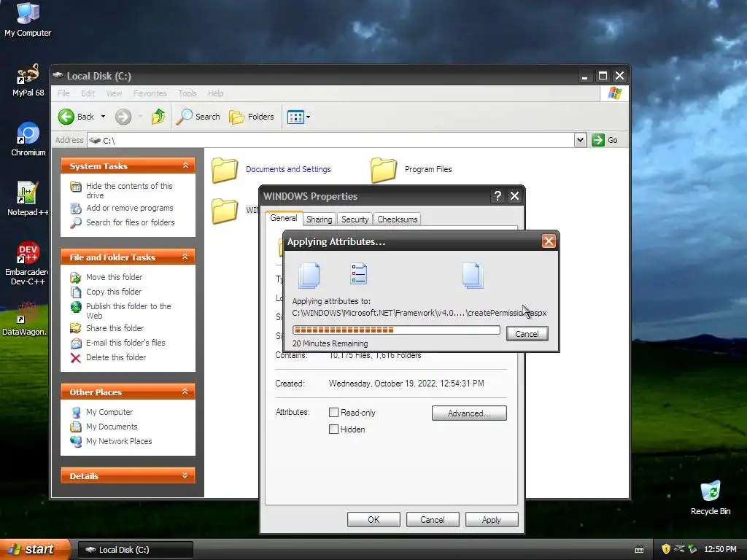Click security shield tray icon

666,549
